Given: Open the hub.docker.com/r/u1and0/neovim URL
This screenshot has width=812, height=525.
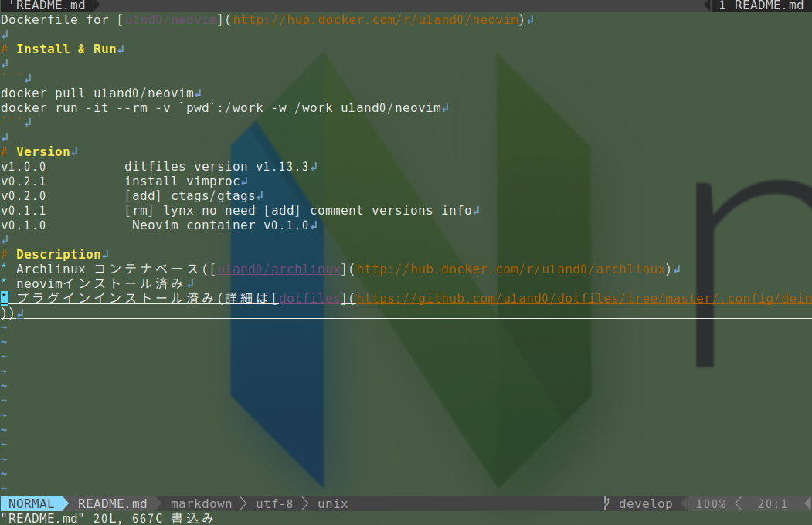Looking at the screenshot, I should (375, 20).
